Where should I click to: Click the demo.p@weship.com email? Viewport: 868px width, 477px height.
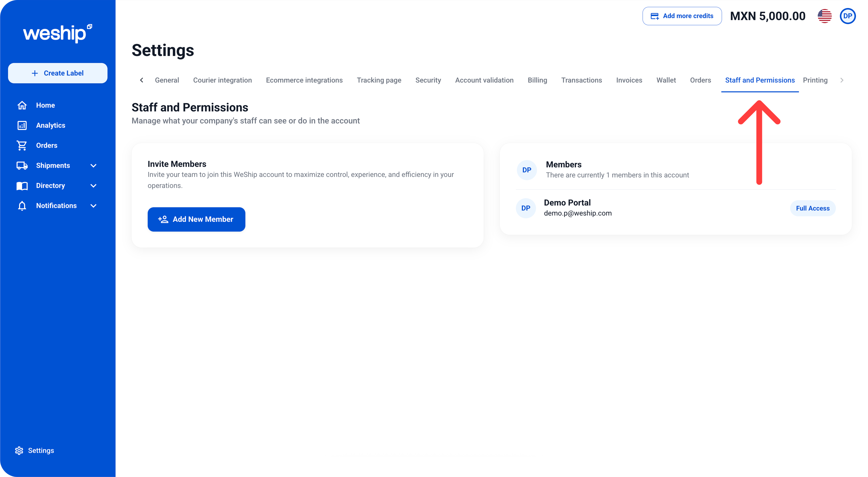point(578,213)
